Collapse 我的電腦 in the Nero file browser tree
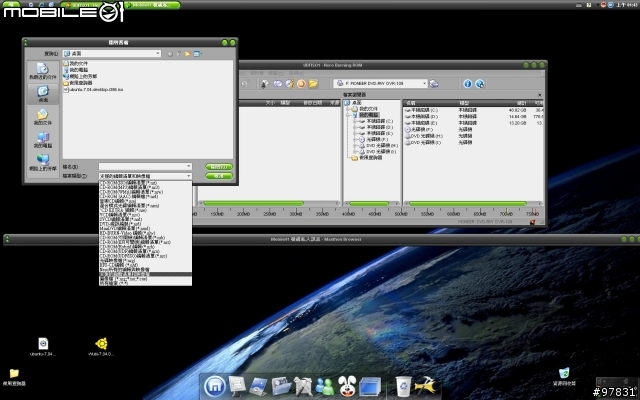 click(349, 115)
